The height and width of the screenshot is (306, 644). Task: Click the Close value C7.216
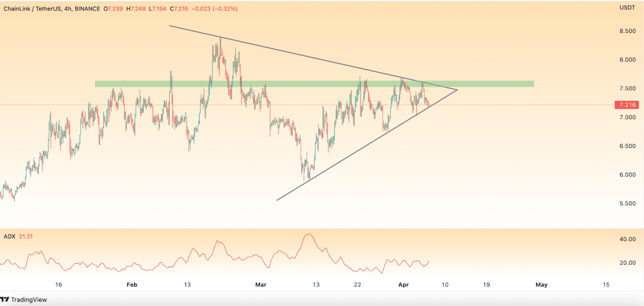click(179, 9)
